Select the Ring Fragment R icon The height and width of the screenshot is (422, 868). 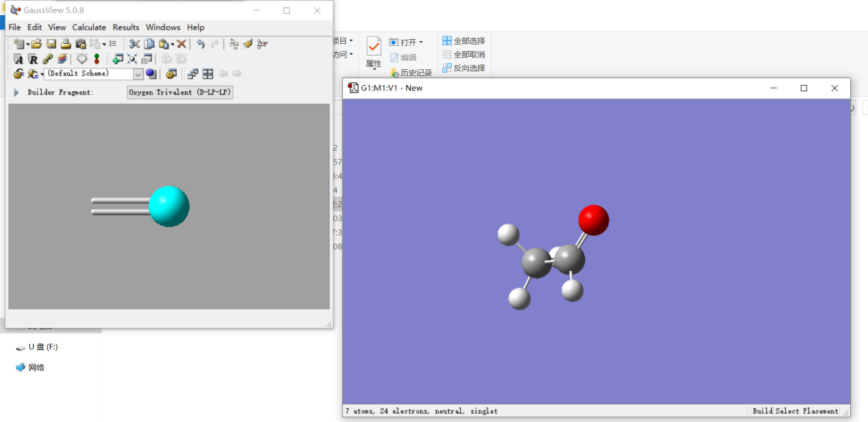click(x=33, y=59)
